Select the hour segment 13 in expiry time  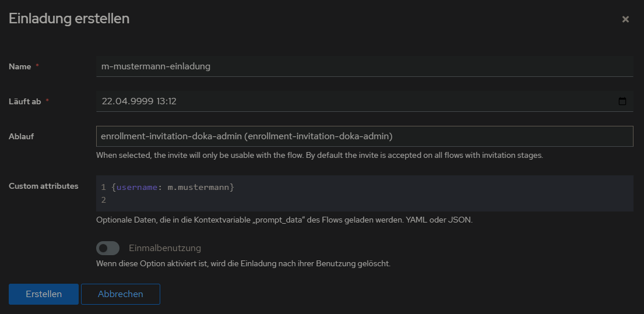[161, 101]
